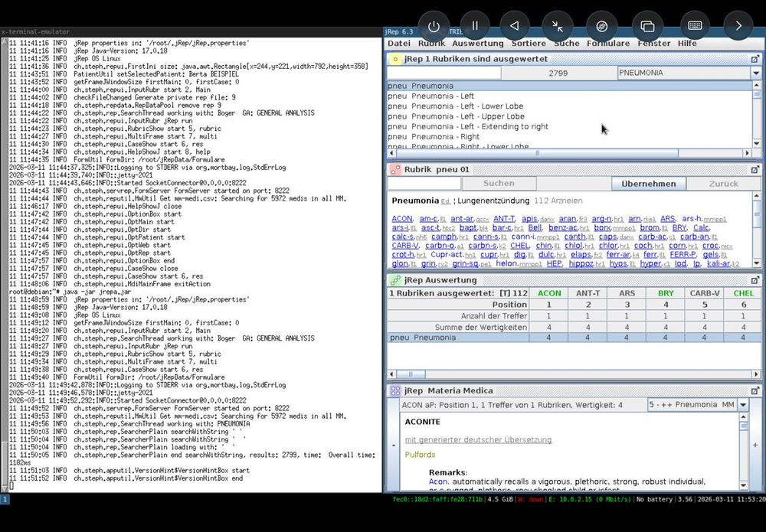This screenshot has width=766, height=532.
Task: Click the green jRep Auswertung panel icon
Action: (395, 280)
